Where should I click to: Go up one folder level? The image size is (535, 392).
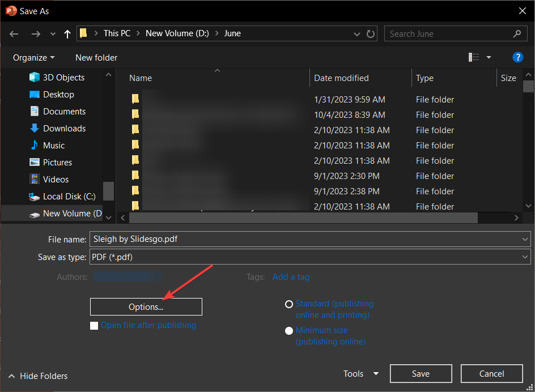click(67, 34)
